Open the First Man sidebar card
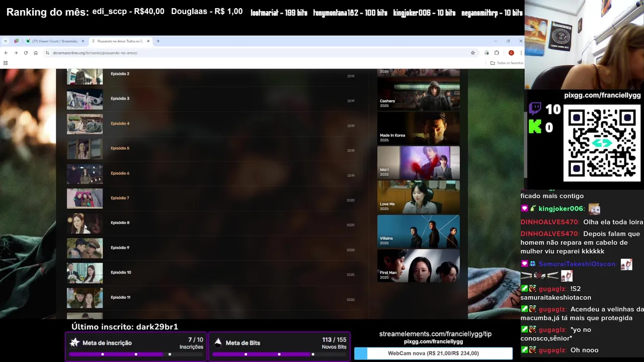 (x=418, y=265)
